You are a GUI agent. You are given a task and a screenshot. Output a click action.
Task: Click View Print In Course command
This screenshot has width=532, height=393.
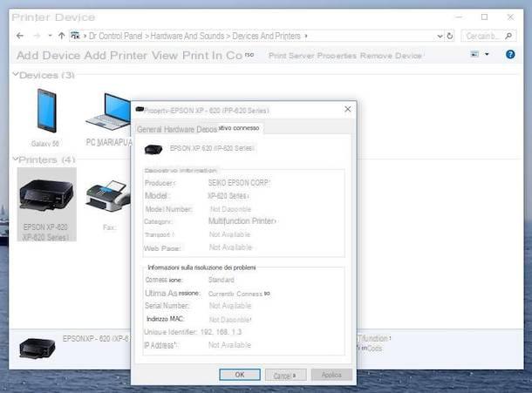(x=202, y=55)
